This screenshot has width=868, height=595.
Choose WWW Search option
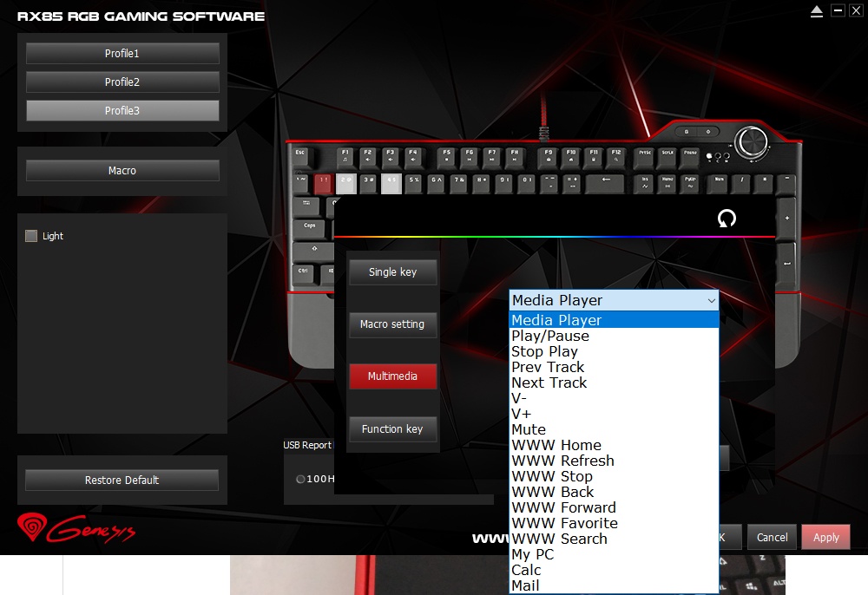coord(614,539)
